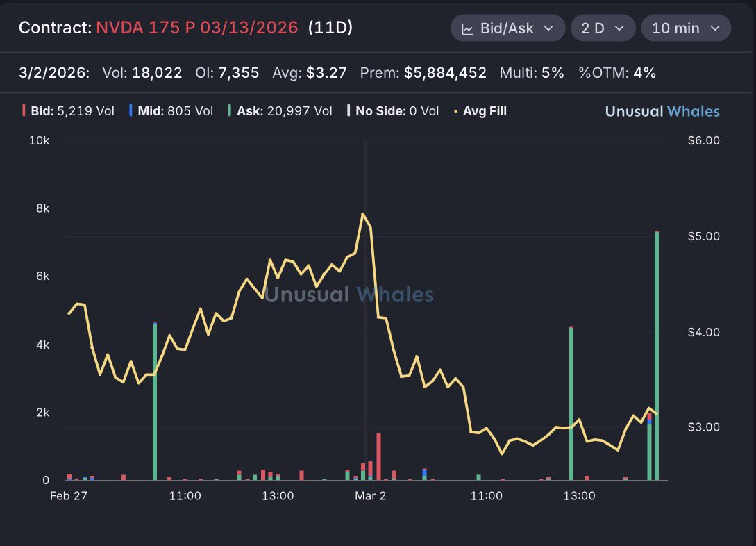
Task: Click the chart icon in Bid/Ask button
Action: (x=467, y=29)
